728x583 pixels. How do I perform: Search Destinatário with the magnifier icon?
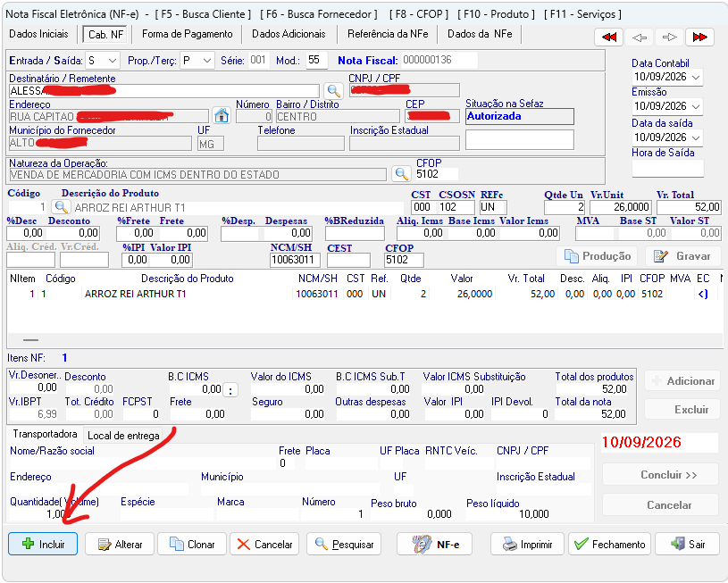click(x=333, y=90)
